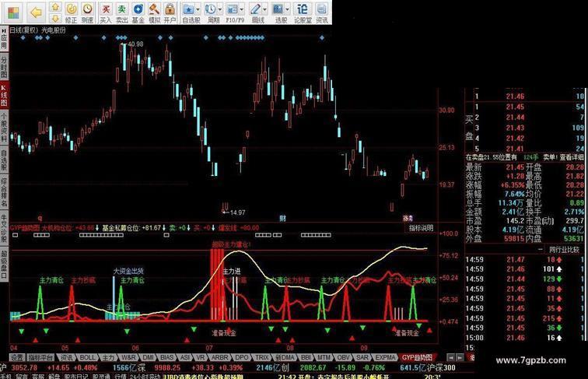Open the 应用 sidebar tab

[4, 39]
